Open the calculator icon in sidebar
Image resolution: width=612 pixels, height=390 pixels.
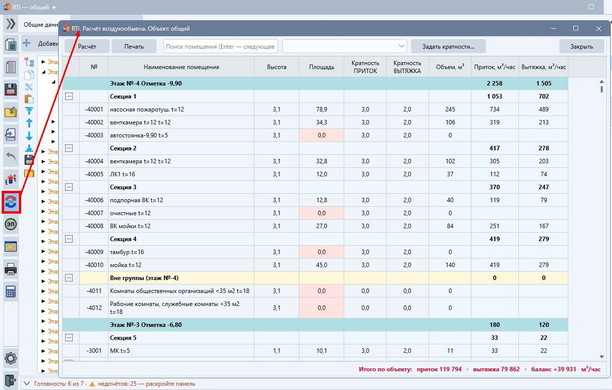point(11,292)
